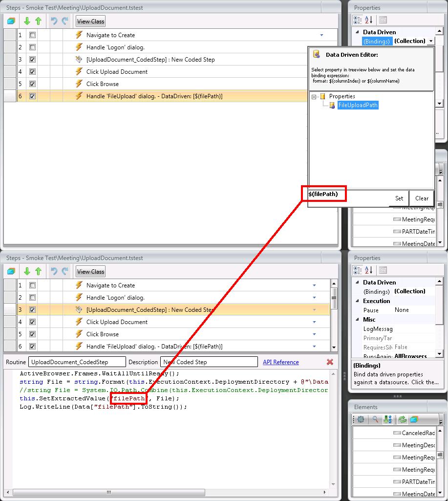Uncheck upper step 6 FileUpload dialog checkbox
448x501 pixels.
coord(32,96)
